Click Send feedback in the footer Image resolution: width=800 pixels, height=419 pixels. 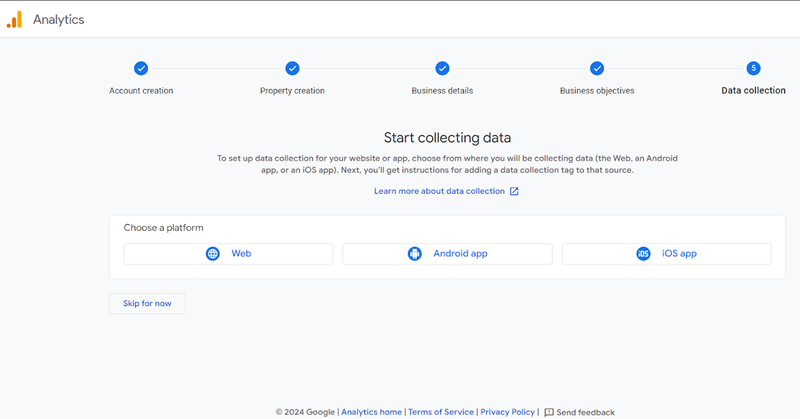pyautogui.click(x=585, y=412)
